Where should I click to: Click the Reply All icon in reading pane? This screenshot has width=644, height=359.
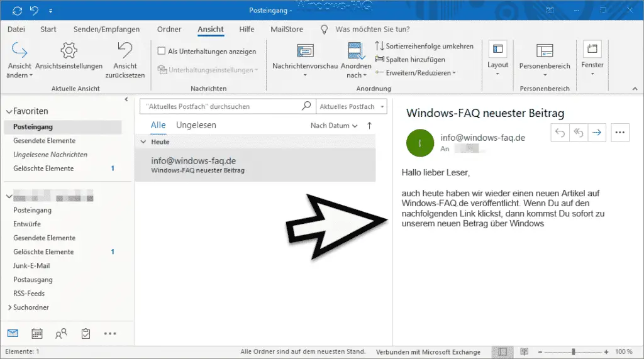(579, 132)
